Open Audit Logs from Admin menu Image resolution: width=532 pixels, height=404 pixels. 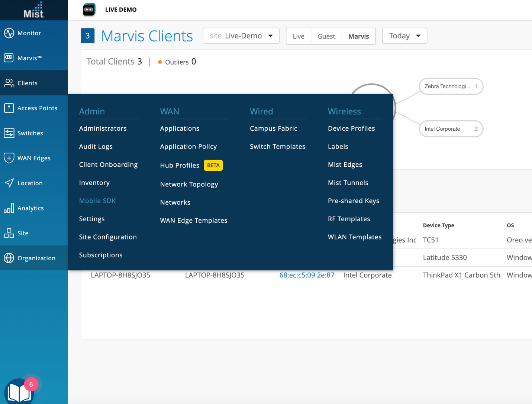click(x=96, y=146)
